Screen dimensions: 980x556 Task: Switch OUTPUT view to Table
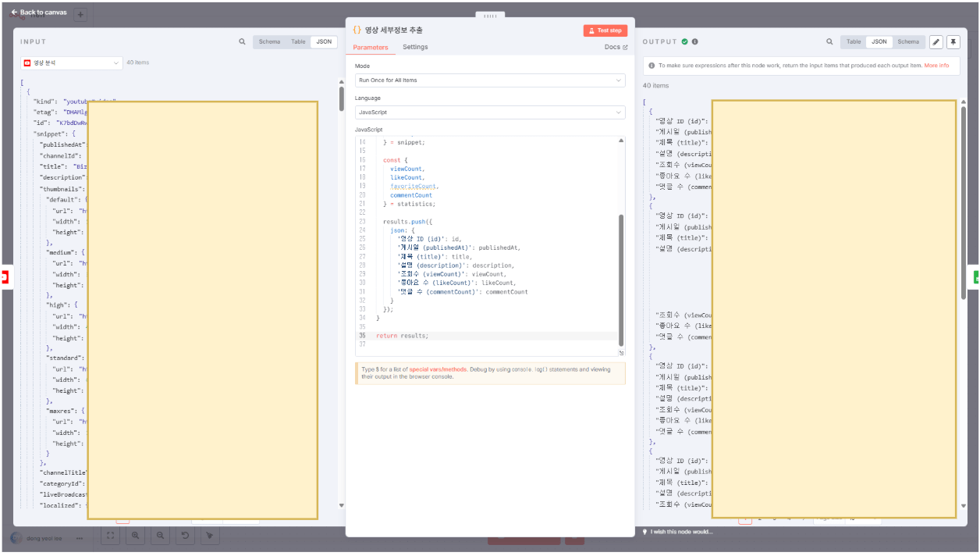854,42
